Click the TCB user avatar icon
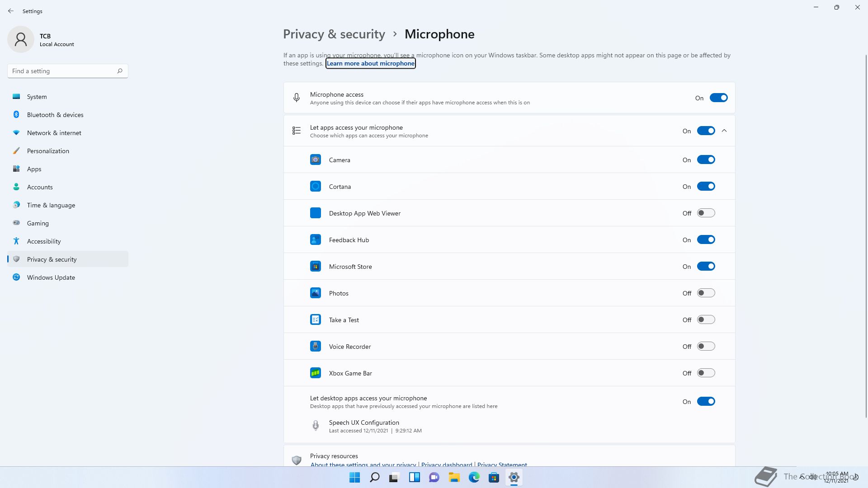This screenshot has height=488, width=868. pos(21,39)
